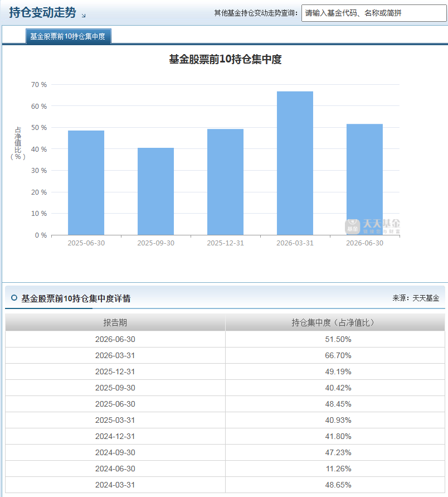
Task: Click the fund code search input field
Action: click(374, 13)
